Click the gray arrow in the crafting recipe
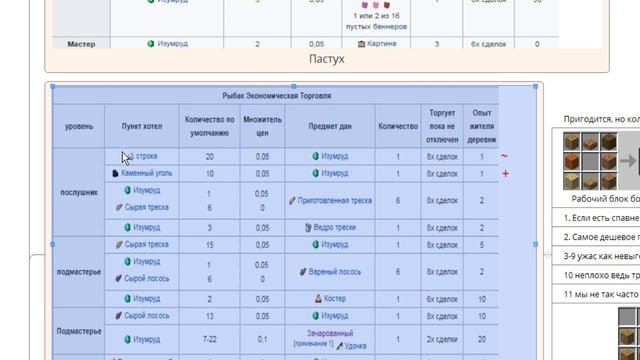The width and height of the screenshot is (640, 360). (628, 161)
